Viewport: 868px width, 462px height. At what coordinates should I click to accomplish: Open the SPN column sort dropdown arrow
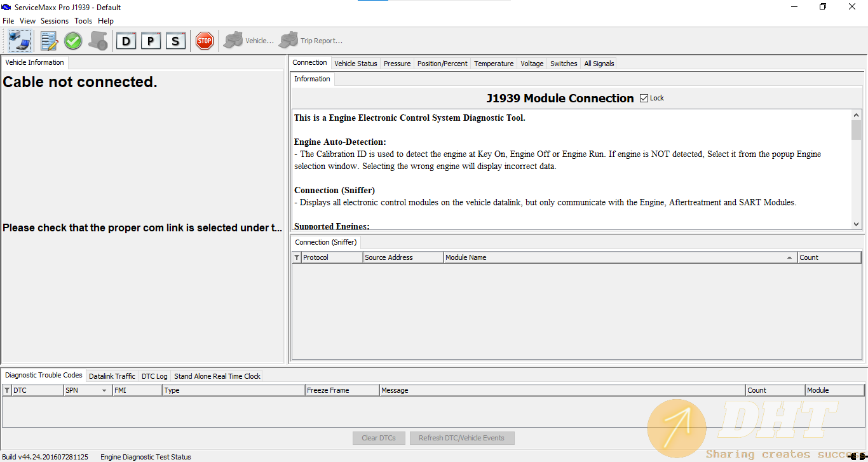[104, 391]
